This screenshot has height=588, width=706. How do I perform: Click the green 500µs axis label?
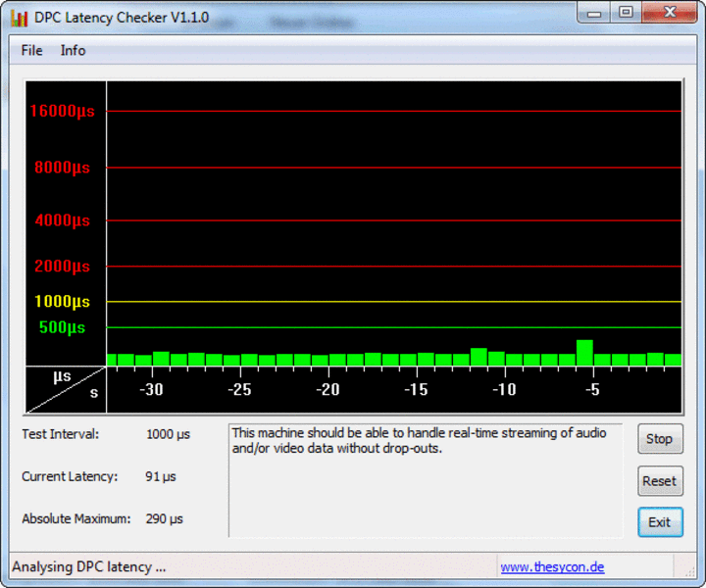point(62,327)
